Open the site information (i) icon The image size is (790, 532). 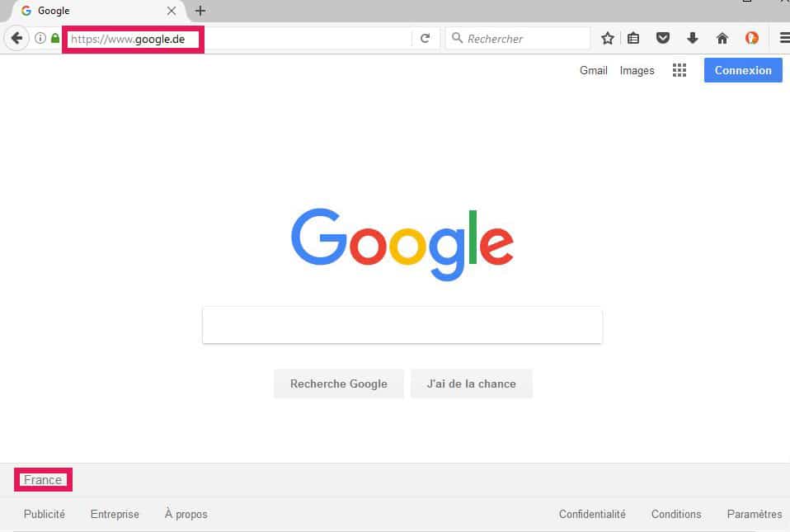pos(40,38)
